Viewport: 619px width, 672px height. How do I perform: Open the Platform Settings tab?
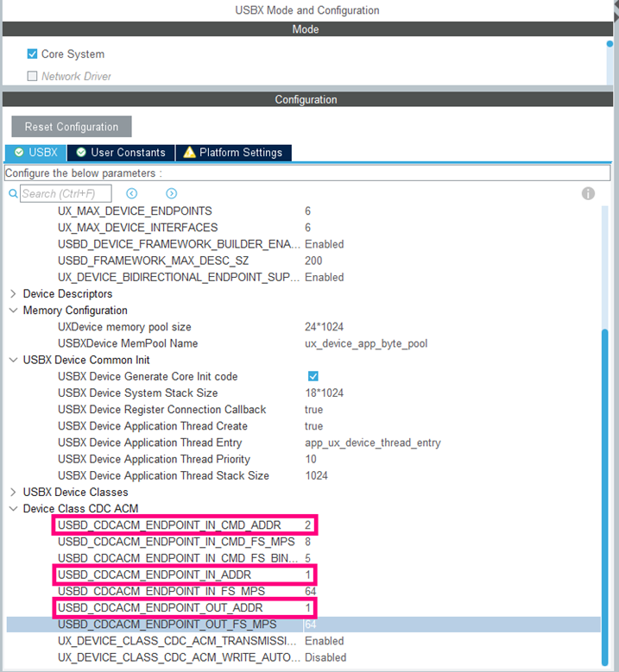point(234,153)
